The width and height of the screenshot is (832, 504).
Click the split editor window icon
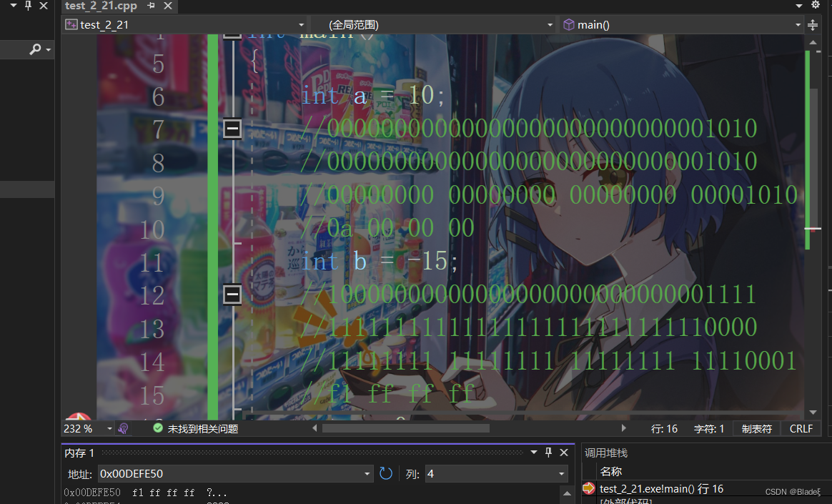click(813, 25)
